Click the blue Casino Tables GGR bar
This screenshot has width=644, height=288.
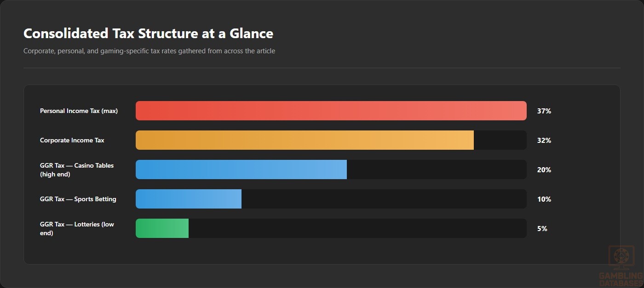pyautogui.click(x=241, y=169)
